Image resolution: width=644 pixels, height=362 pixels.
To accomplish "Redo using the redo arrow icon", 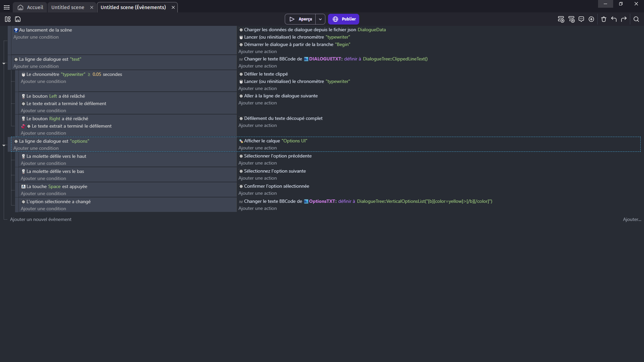I will (624, 19).
